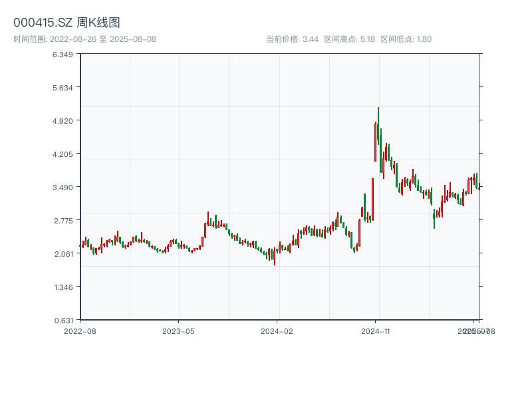Click the last candle at the chart's right edge

click(479, 187)
